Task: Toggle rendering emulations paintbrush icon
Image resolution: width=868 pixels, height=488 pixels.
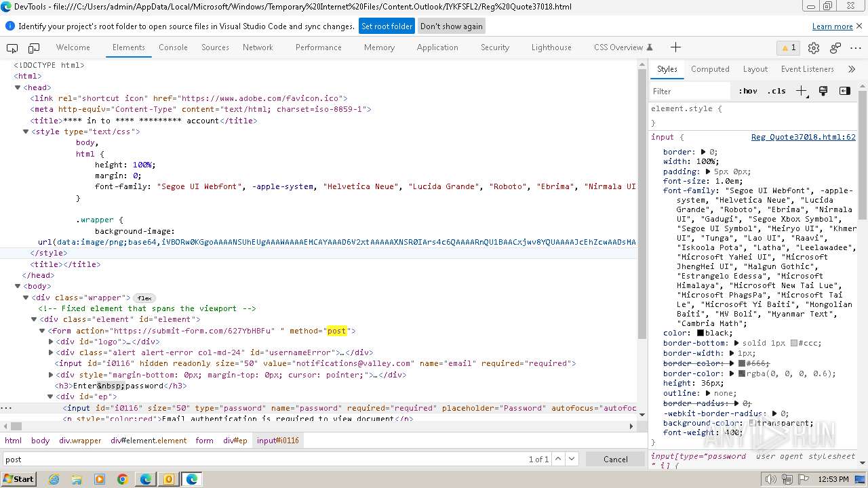Action: coord(823,91)
